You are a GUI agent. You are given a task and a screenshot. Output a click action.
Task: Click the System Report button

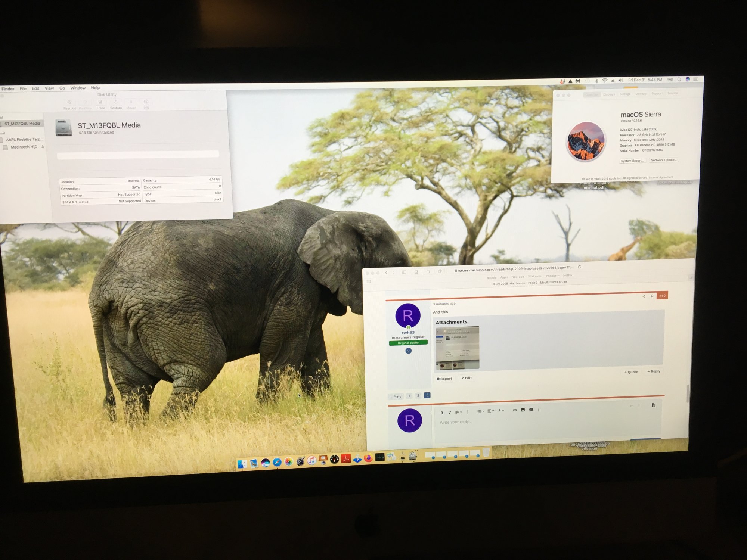tap(632, 161)
